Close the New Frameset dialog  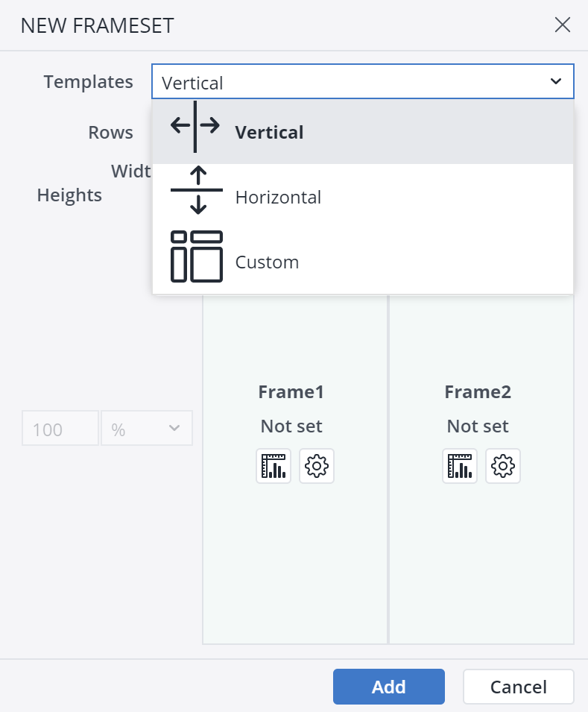click(563, 25)
